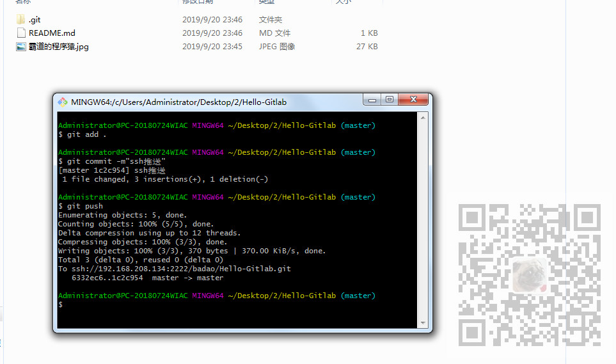Click the ssh://192.168.208.134:2222 remote URL line
Screen dimensions: 616x364
(175, 269)
